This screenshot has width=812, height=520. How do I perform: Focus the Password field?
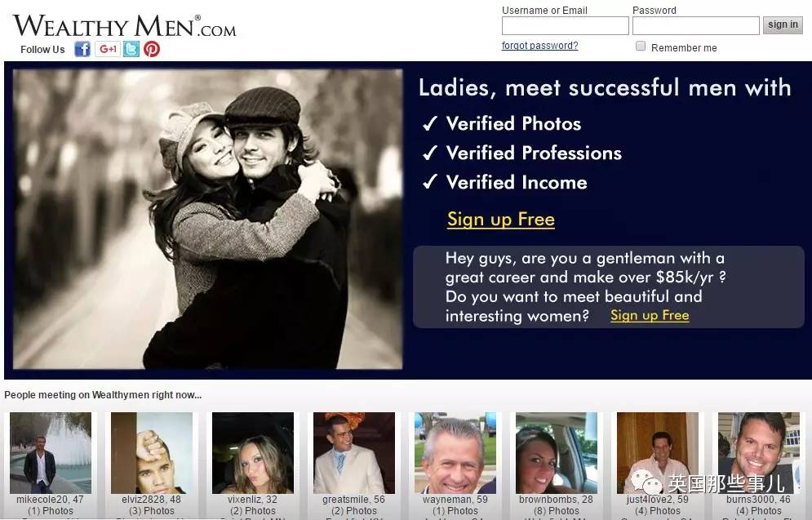(x=695, y=25)
